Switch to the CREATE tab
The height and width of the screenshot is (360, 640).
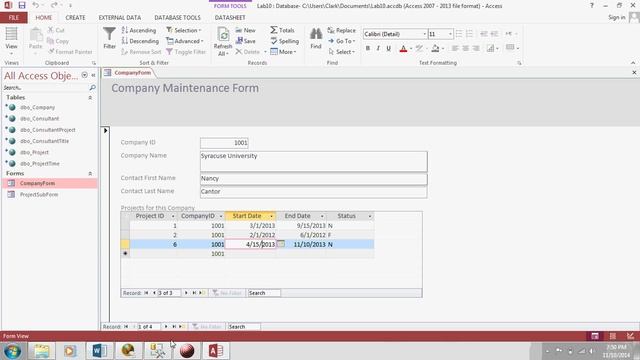[75, 18]
